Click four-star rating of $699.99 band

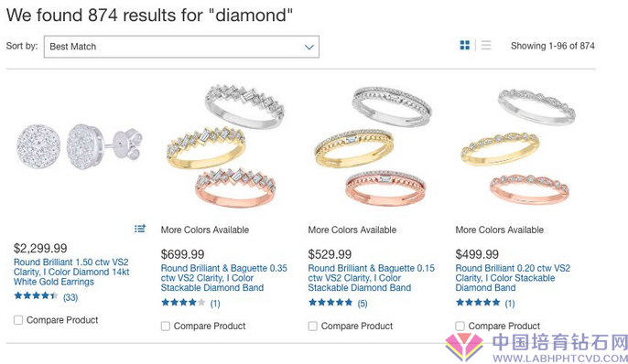click(x=183, y=303)
